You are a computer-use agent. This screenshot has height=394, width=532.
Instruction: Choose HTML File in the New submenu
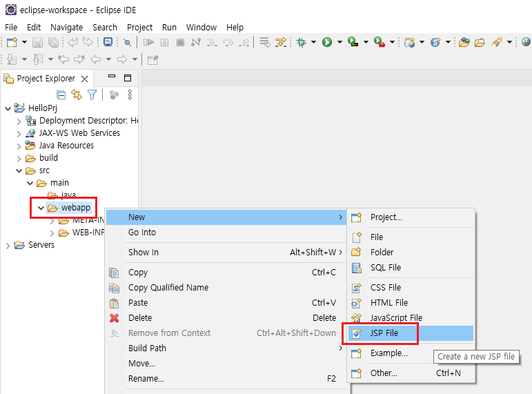tap(388, 302)
